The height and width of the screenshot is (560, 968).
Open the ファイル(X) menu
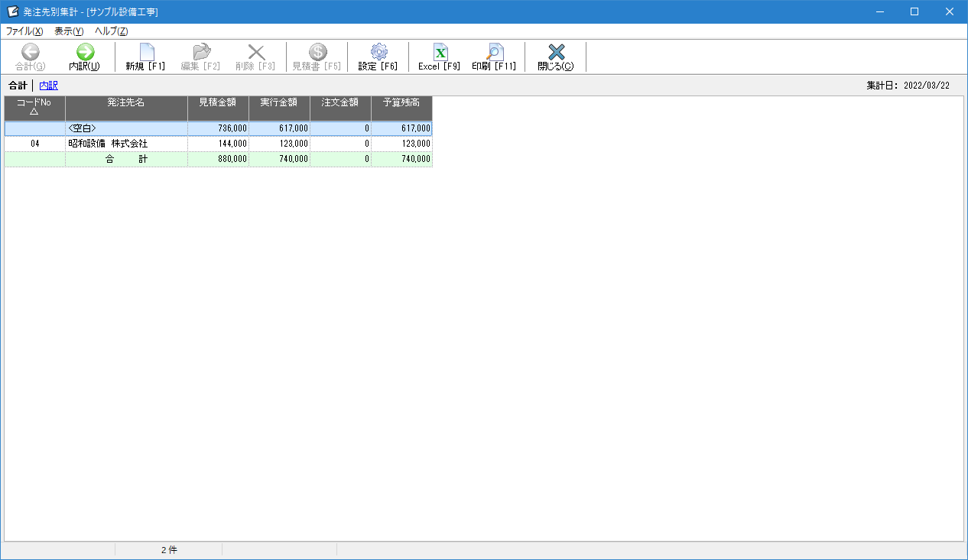tap(24, 31)
